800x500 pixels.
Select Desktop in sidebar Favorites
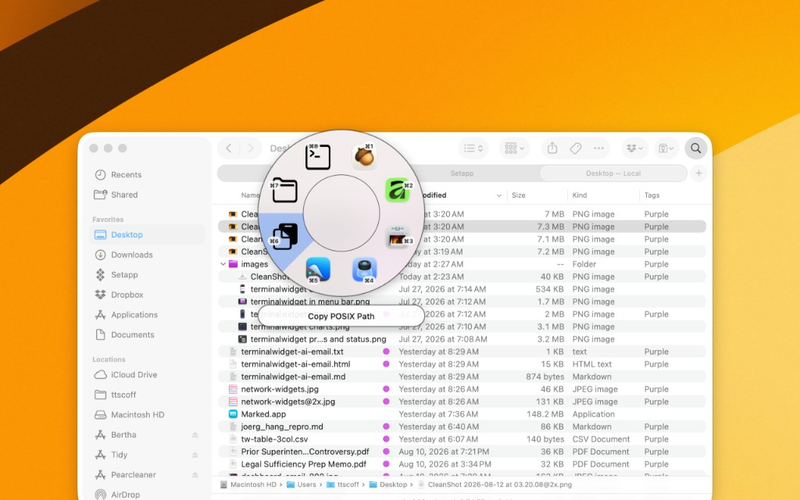tap(147, 235)
